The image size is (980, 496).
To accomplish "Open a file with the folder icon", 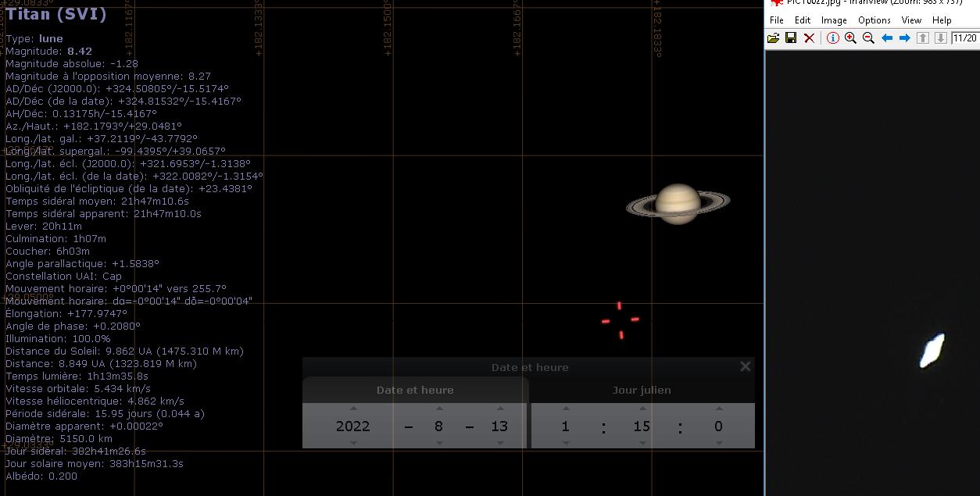I will tap(773, 37).
